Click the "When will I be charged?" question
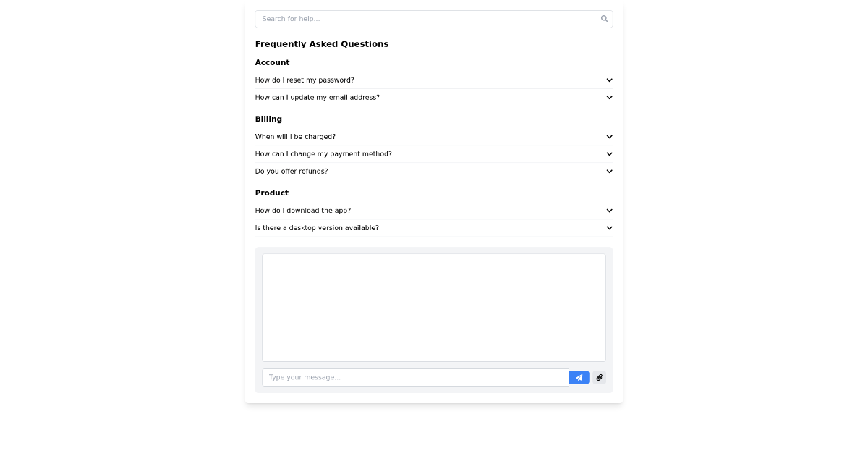 [x=294, y=136]
